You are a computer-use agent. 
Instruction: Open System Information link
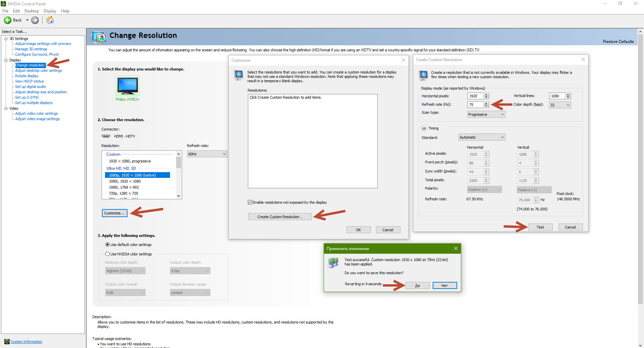26,342
